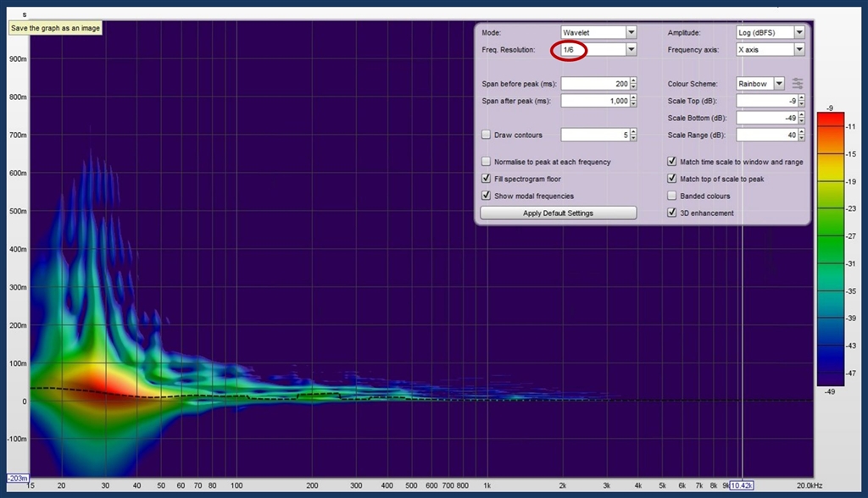The image size is (868, 498).
Task: Decrease Scale Bottom value using down arrow
Action: tap(800, 121)
